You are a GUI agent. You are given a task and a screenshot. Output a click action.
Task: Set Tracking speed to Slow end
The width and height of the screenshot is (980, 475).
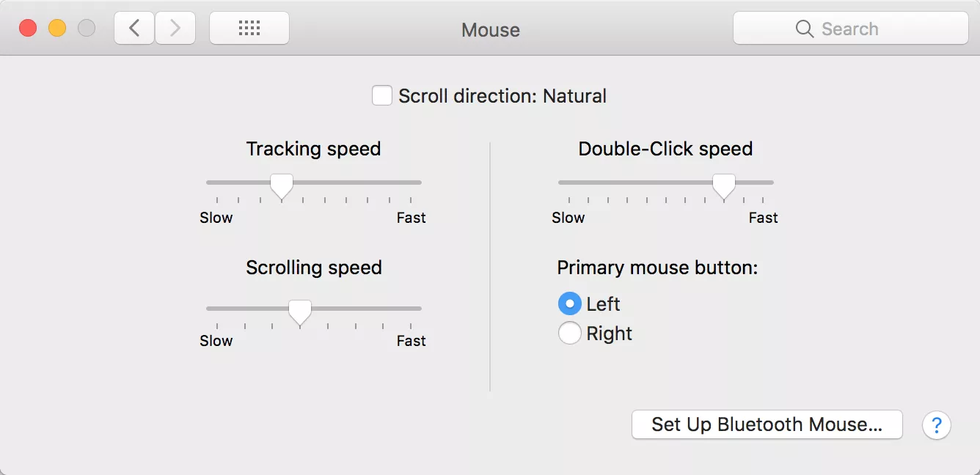click(217, 183)
